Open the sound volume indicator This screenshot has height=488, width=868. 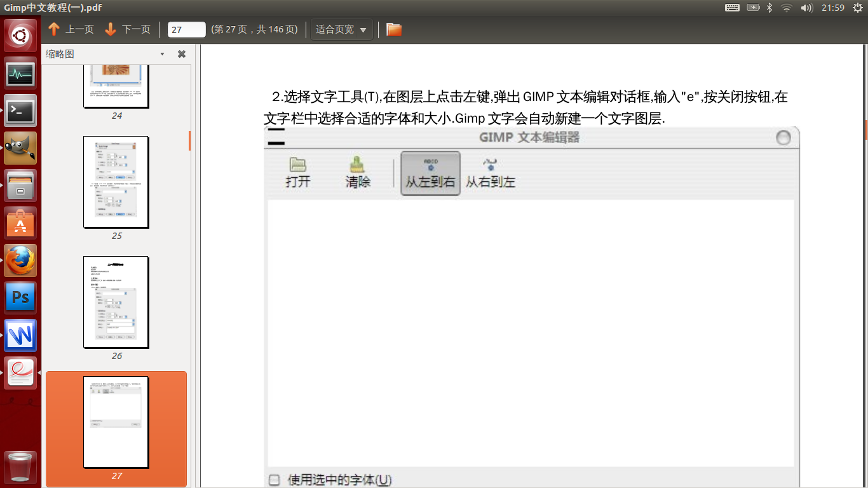click(x=807, y=8)
